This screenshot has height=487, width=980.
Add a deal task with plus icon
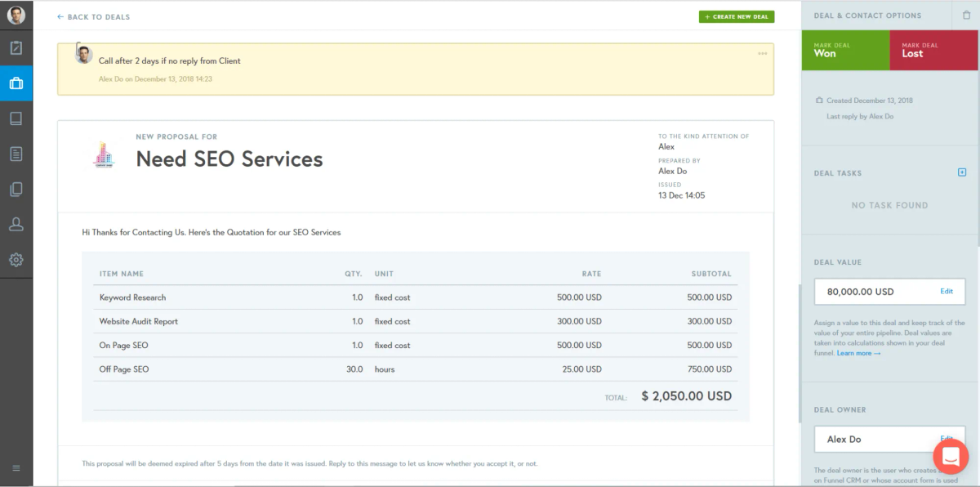click(x=961, y=172)
